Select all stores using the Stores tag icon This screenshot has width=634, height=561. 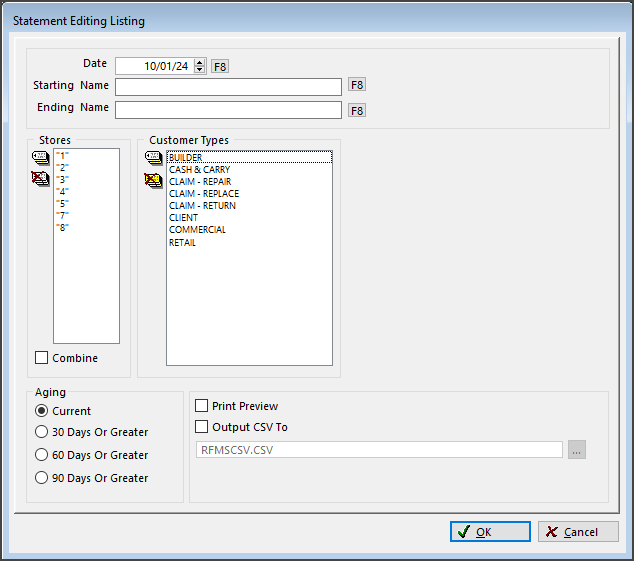click(x=40, y=158)
